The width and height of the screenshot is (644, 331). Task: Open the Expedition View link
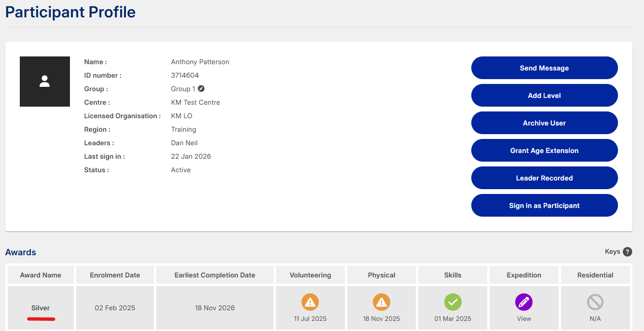point(524,318)
